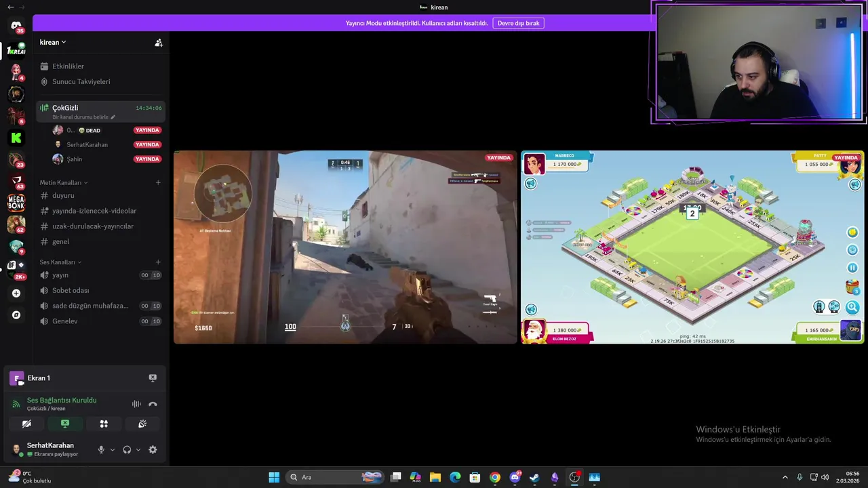Select SerhatKarahan in voice member list
Image resolution: width=868 pixels, height=488 pixels.
[x=107, y=144]
